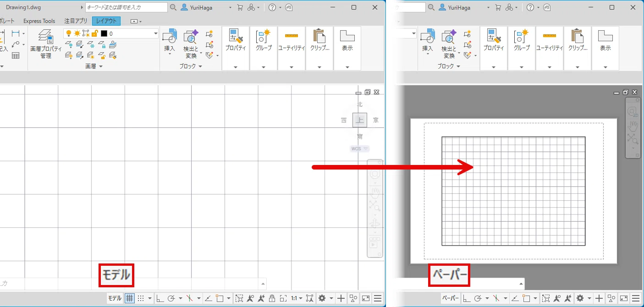
Task: Click the Lock Layer padlock icon in 画層 panel
Action: point(102,45)
